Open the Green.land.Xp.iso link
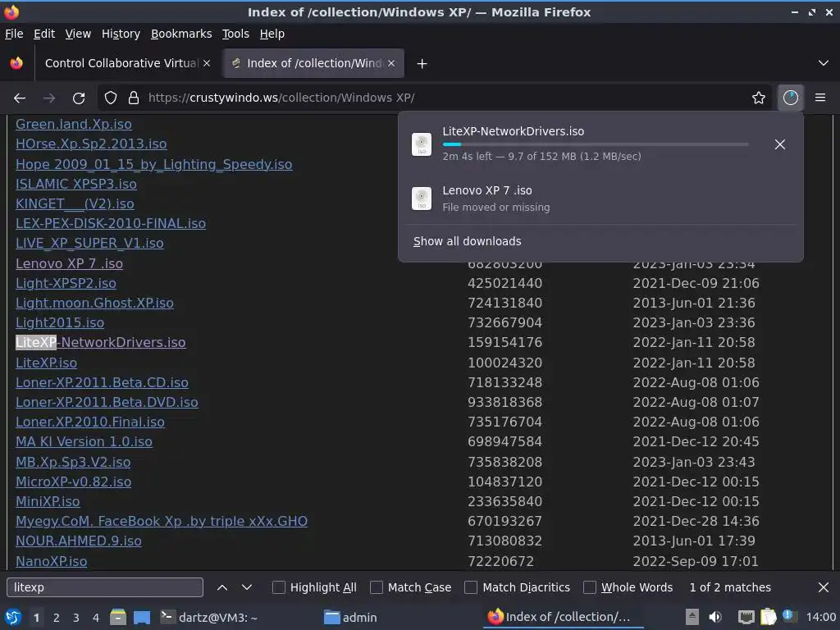Image resolution: width=840 pixels, height=630 pixels. 74,125
